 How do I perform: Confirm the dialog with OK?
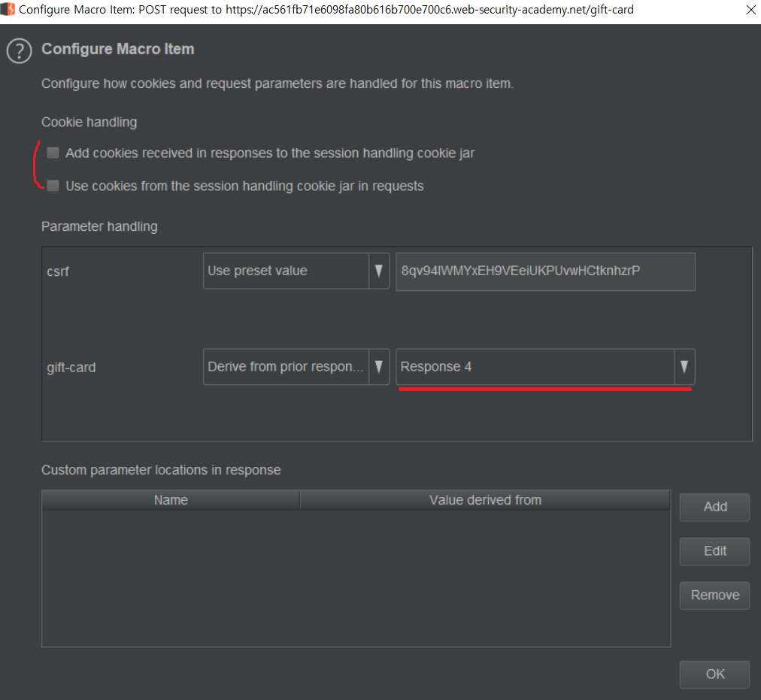click(x=714, y=674)
